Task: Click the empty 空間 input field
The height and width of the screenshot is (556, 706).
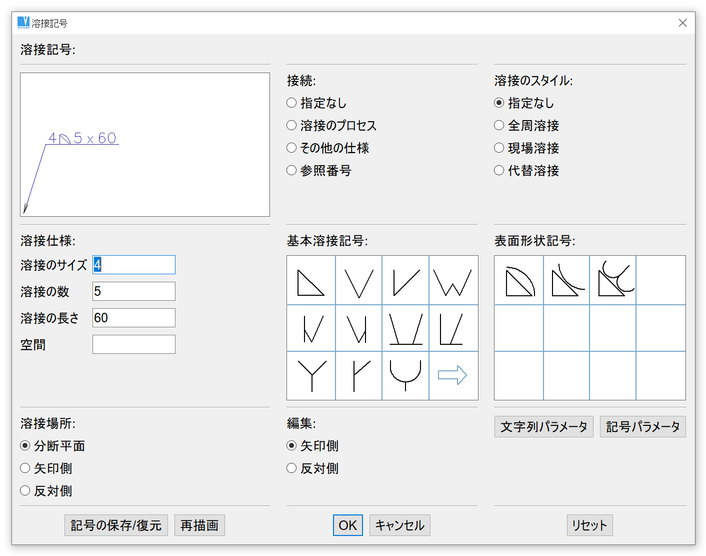Action: coord(134,344)
